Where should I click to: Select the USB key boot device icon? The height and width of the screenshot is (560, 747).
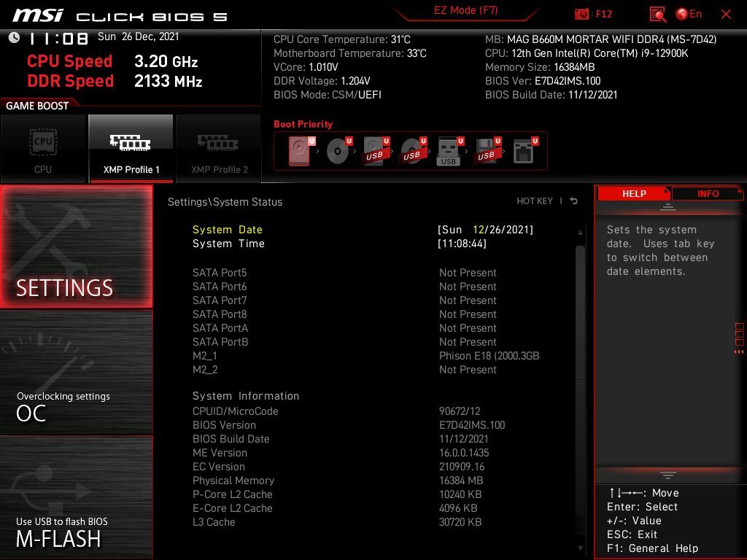pos(449,152)
